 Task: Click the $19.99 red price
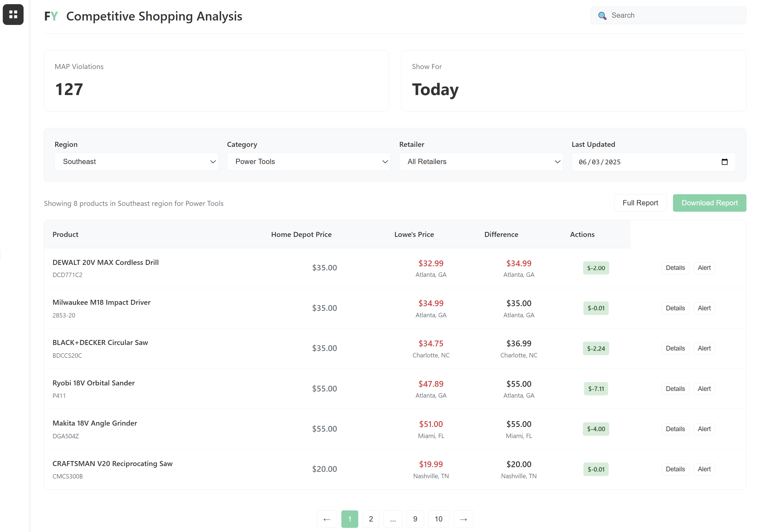click(x=431, y=464)
